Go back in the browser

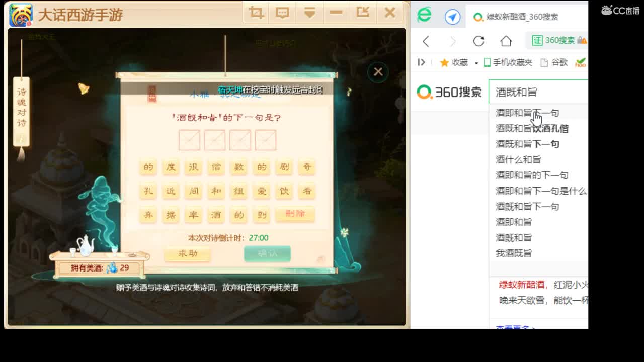pos(426,41)
